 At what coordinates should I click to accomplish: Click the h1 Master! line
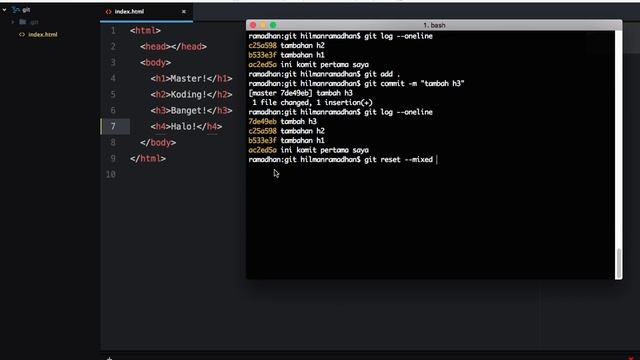pyautogui.click(x=191, y=78)
